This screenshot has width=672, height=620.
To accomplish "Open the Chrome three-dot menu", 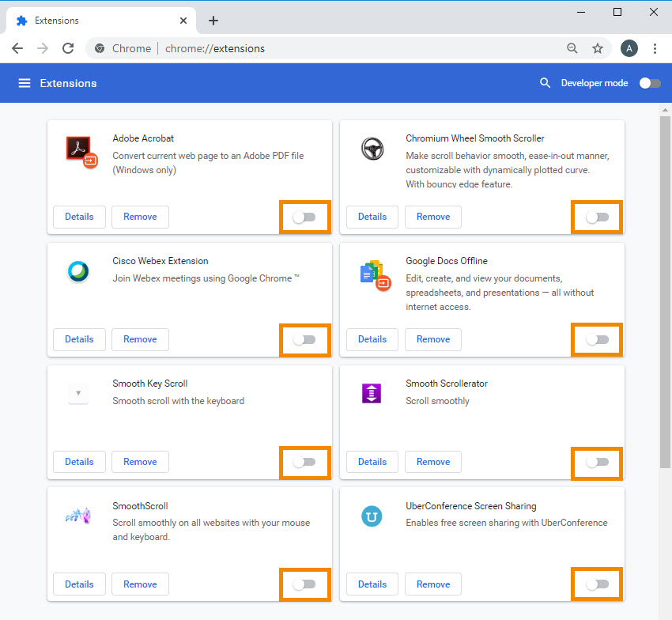I will 655,48.
